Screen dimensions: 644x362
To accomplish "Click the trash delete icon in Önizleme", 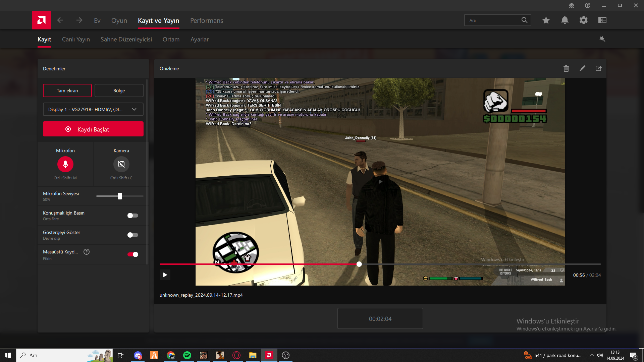I will pos(566,68).
